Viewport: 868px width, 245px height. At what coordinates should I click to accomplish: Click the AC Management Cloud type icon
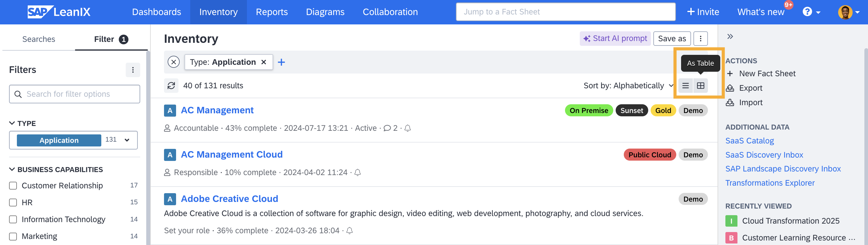(x=170, y=155)
